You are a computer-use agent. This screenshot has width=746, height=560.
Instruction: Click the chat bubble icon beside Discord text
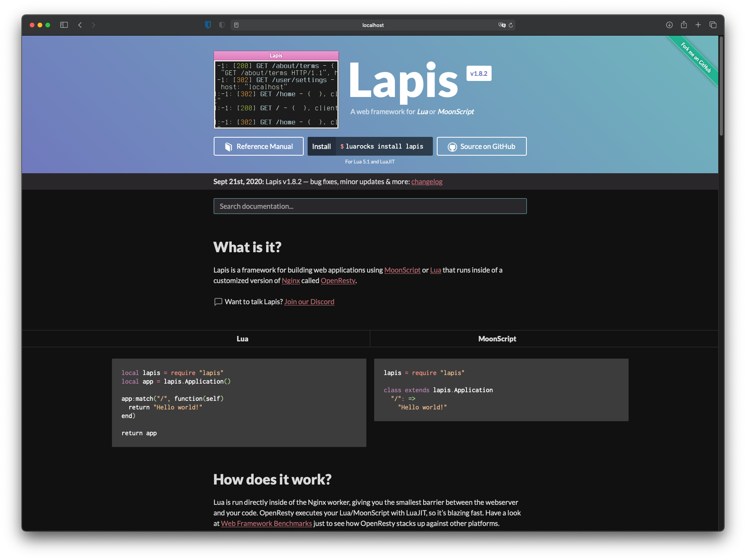coord(218,302)
